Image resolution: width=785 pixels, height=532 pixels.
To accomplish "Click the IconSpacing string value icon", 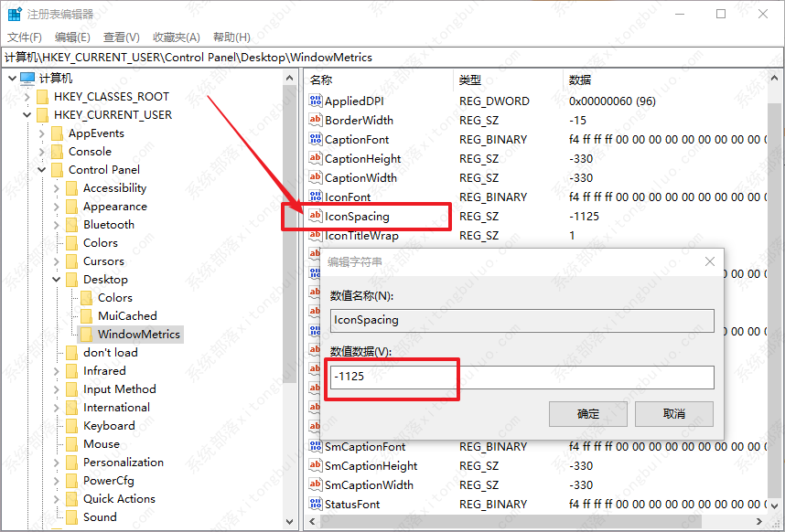I will tap(317, 217).
